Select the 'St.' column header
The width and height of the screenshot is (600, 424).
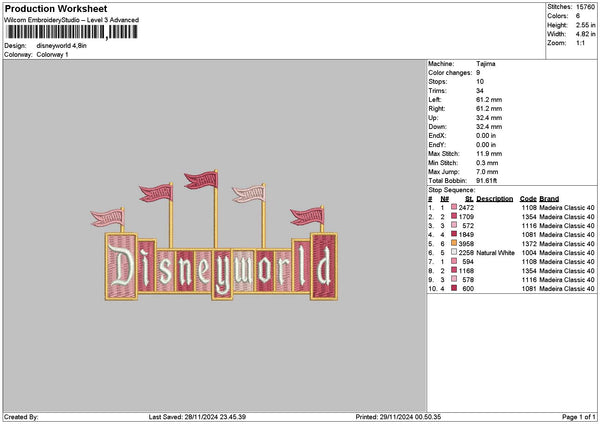point(470,199)
